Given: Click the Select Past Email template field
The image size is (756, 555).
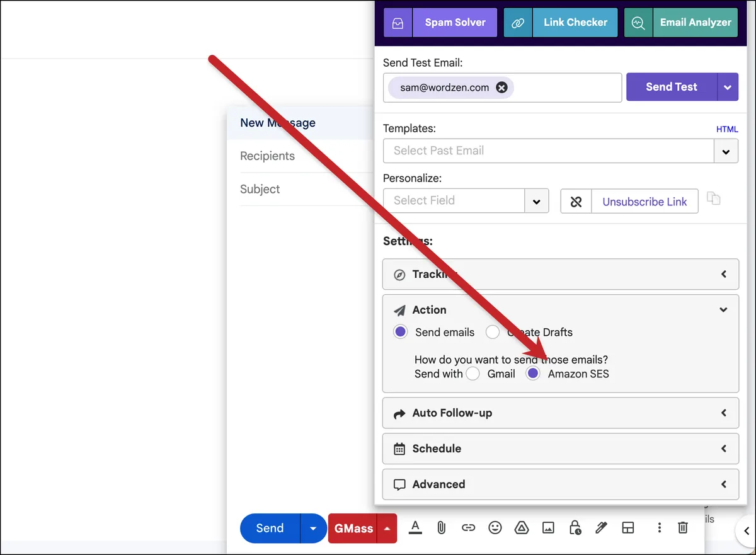Looking at the screenshot, I should click(548, 151).
